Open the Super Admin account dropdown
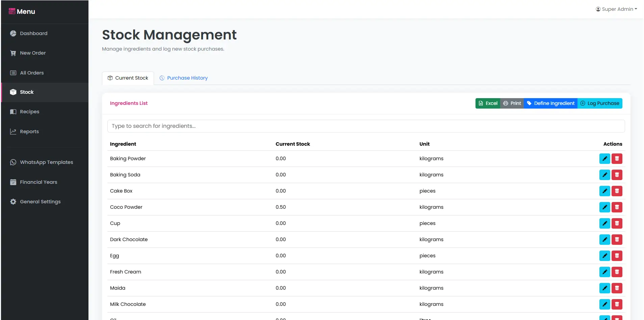The width and height of the screenshot is (644, 320). pos(616,9)
